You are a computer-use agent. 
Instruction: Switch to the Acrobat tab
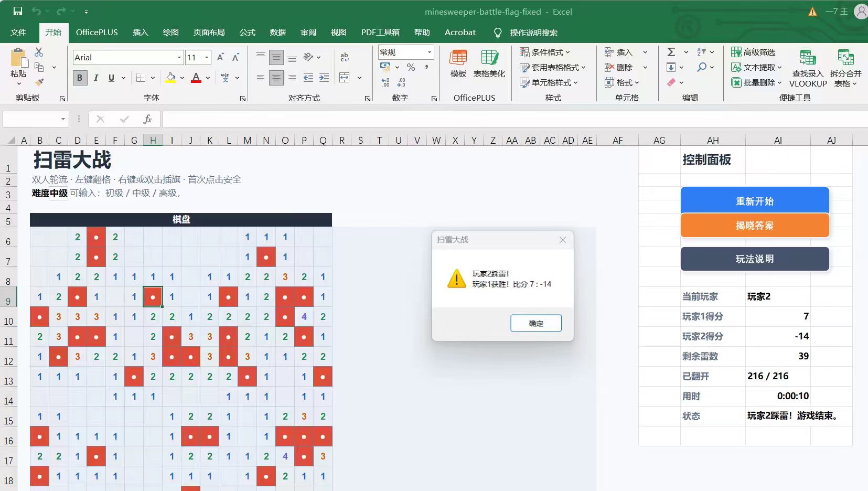pyautogui.click(x=460, y=33)
